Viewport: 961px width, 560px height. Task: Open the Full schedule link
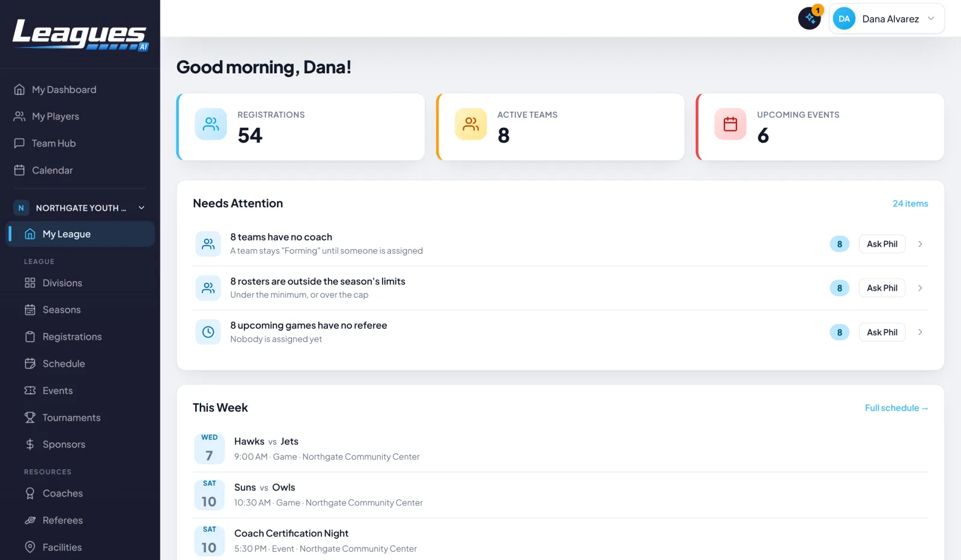pyautogui.click(x=896, y=408)
